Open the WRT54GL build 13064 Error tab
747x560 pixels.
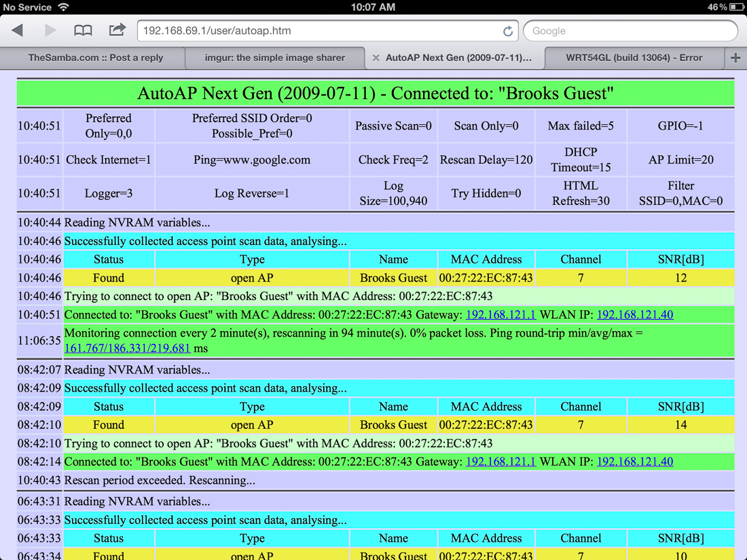pyautogui.click(x=634, y=58)
